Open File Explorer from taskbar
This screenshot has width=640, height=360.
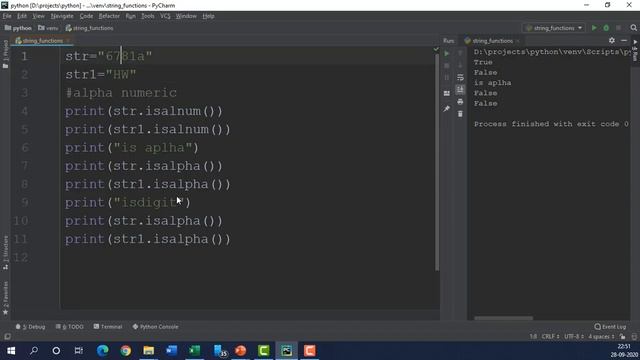click(149, 351)
